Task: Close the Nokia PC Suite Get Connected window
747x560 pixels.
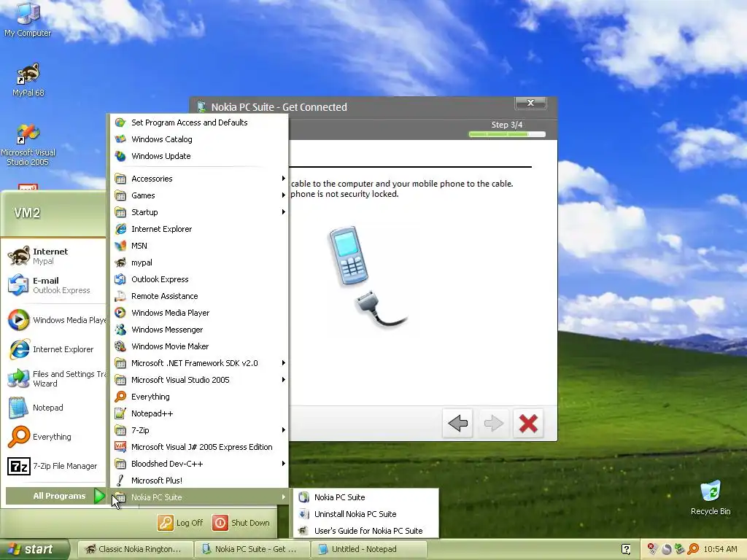Action: point(530,103)
